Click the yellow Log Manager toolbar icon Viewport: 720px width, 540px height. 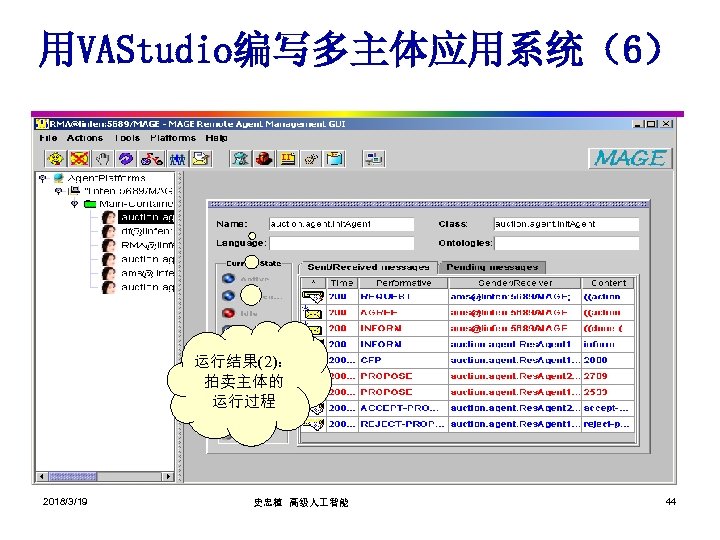coord(288,159)
